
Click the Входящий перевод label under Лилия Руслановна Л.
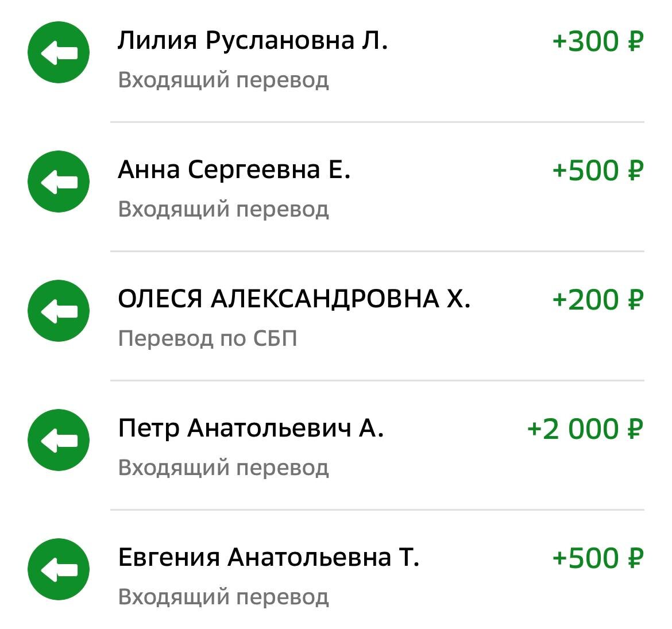tap(224, 80)
